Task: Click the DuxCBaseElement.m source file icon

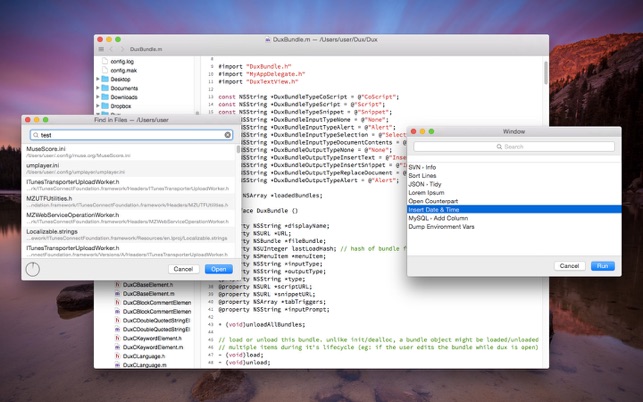Action: pyautogui.click(x=118, y=293)
